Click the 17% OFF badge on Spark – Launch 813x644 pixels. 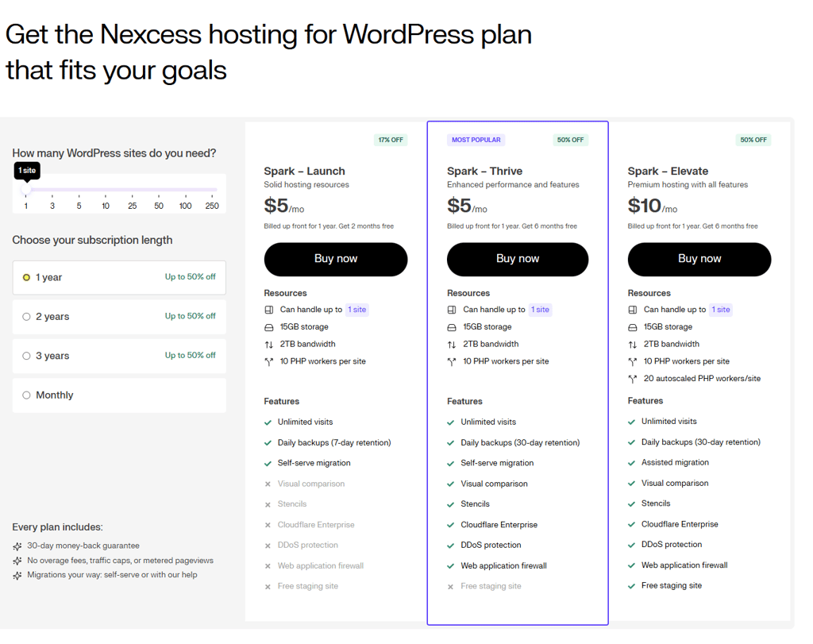pyautogui.click(x=391, y=140)
